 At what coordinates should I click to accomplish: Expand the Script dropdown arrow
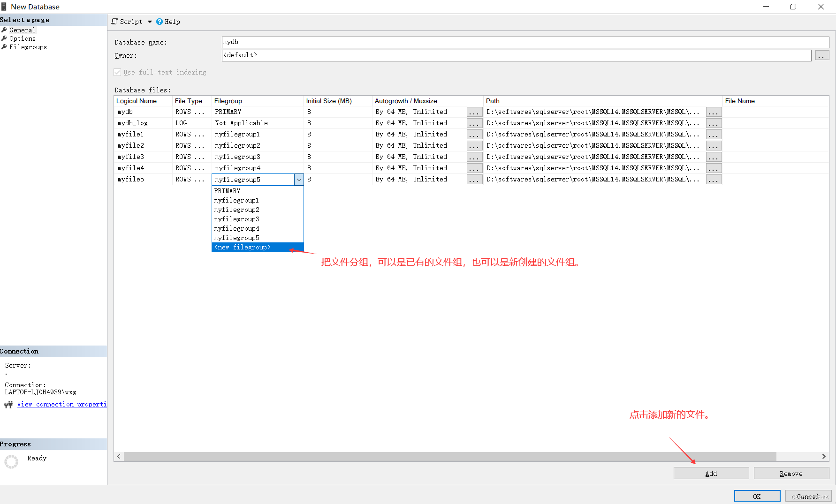pyautogui.click(x=150, y=22)
